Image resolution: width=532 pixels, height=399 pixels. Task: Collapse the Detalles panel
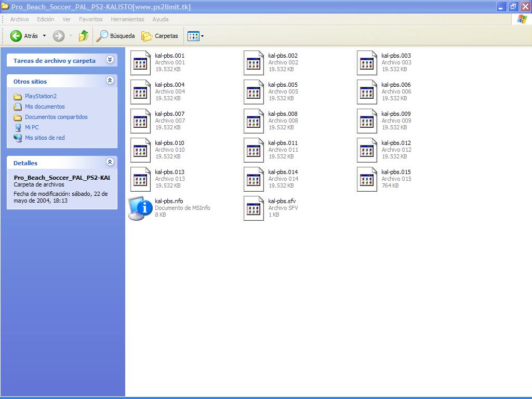(110, 162)
